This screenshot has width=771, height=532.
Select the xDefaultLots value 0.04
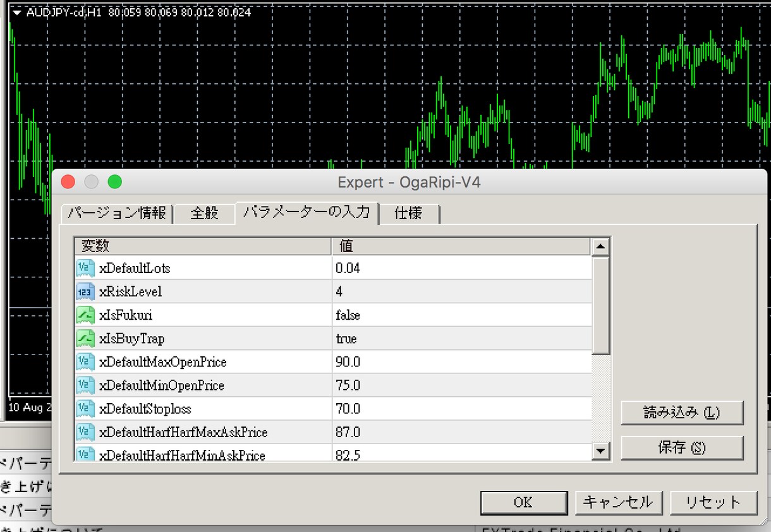coord(348,268)
